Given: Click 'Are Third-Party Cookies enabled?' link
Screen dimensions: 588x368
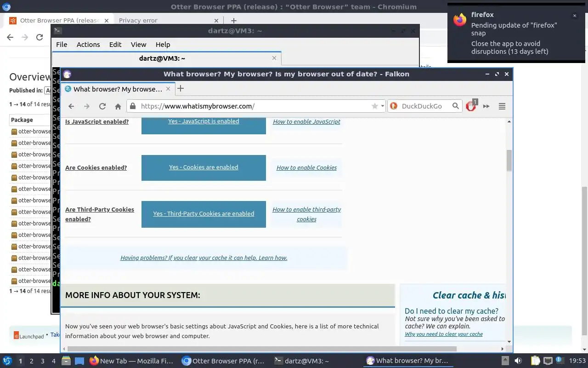Looking at the screenshot, I should click(100, 214).
